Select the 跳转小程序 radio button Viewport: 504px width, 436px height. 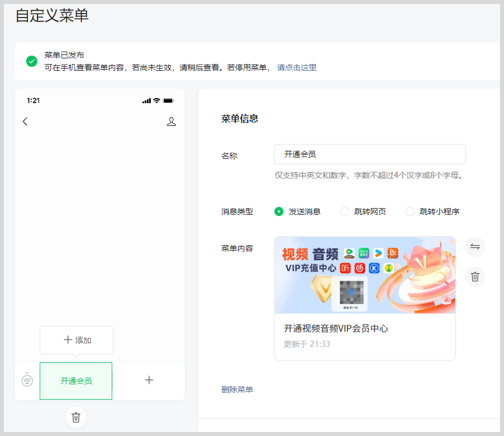[x=409, y=211]
